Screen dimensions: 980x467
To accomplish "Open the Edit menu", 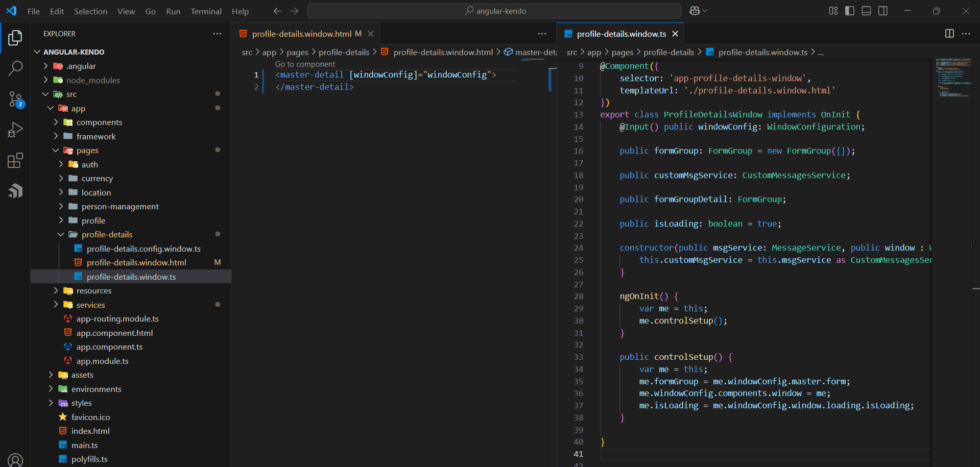I will [57, 11].
